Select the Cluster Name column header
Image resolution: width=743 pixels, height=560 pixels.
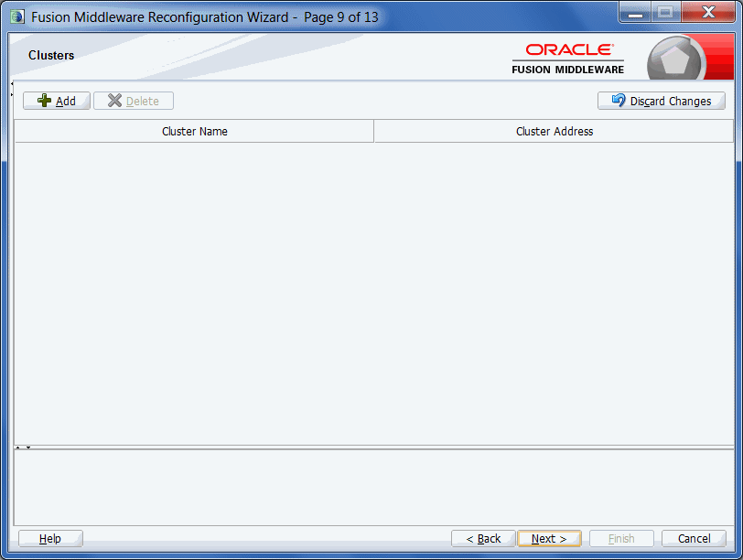click(x=194, y=131)
